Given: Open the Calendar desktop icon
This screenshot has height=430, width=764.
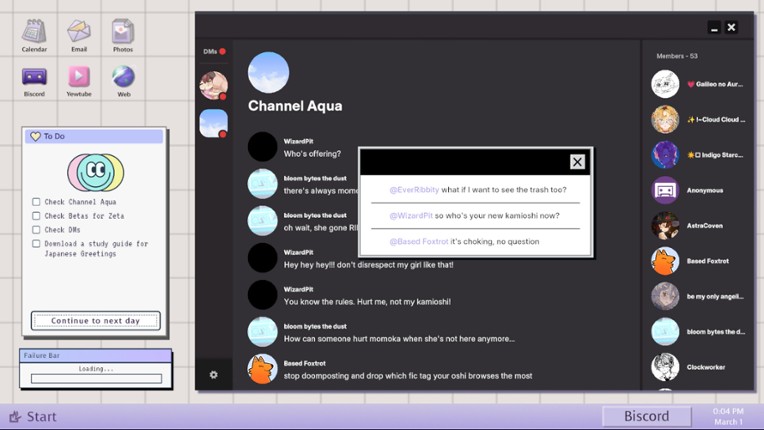Looking at the screenshot, I should pos(34,35).
